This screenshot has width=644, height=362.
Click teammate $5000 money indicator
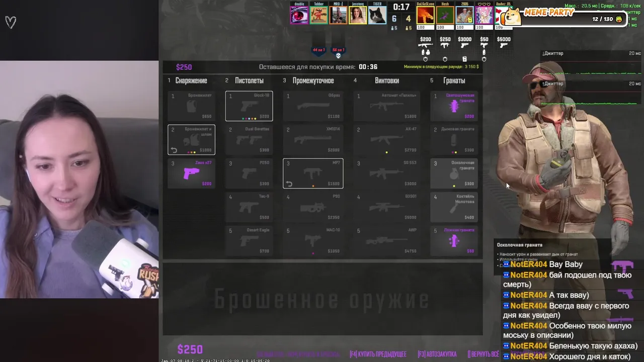(504, 39)
